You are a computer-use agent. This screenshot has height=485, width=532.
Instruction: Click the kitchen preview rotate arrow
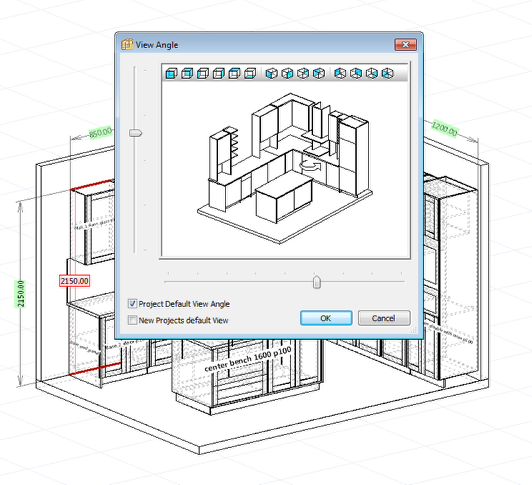point(310,165)
